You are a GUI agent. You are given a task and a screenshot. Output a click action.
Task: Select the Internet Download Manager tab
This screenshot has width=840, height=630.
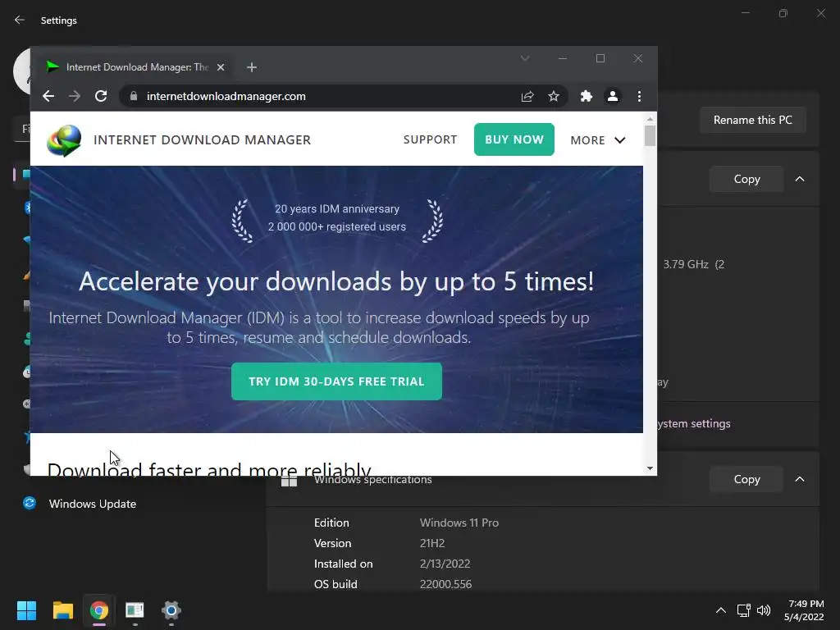point(135,67)
